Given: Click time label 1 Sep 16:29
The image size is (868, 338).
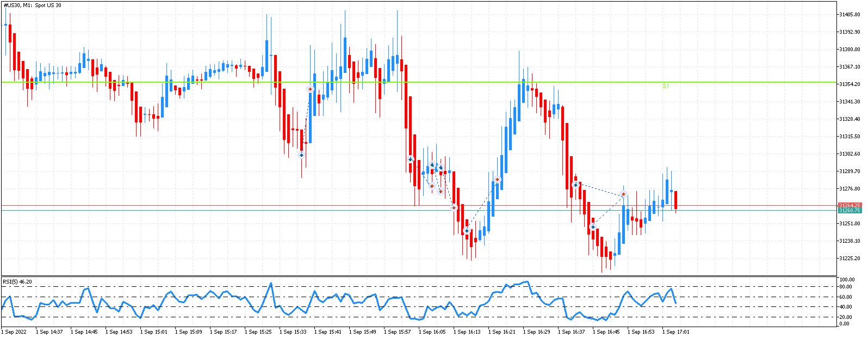Looking at the screenshot, I should (537, 332).
